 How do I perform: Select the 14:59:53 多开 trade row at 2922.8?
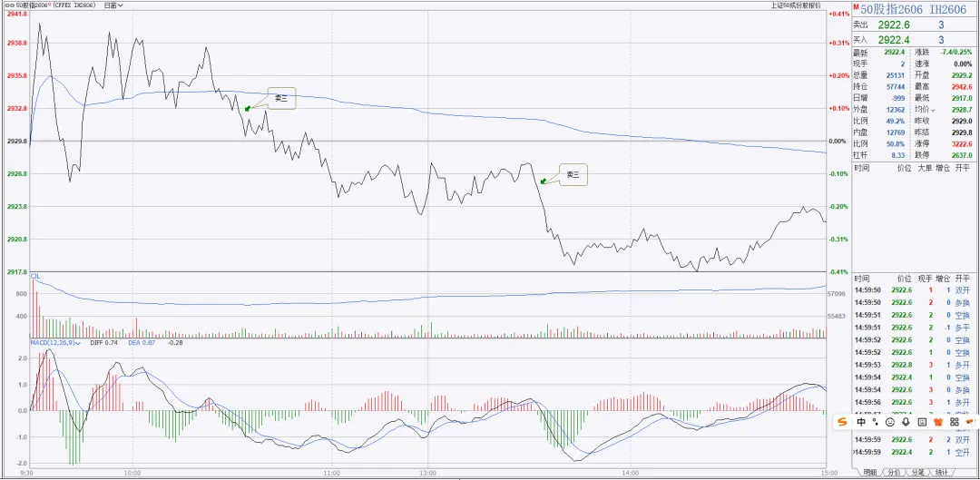pyautogui.click(x=913, y=365)
